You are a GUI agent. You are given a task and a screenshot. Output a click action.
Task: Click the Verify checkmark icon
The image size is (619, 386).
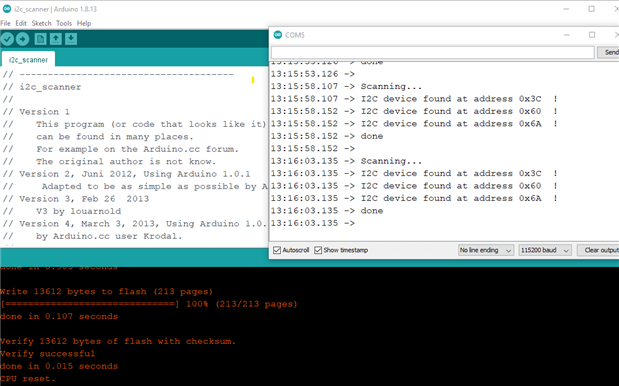(8, 39)
